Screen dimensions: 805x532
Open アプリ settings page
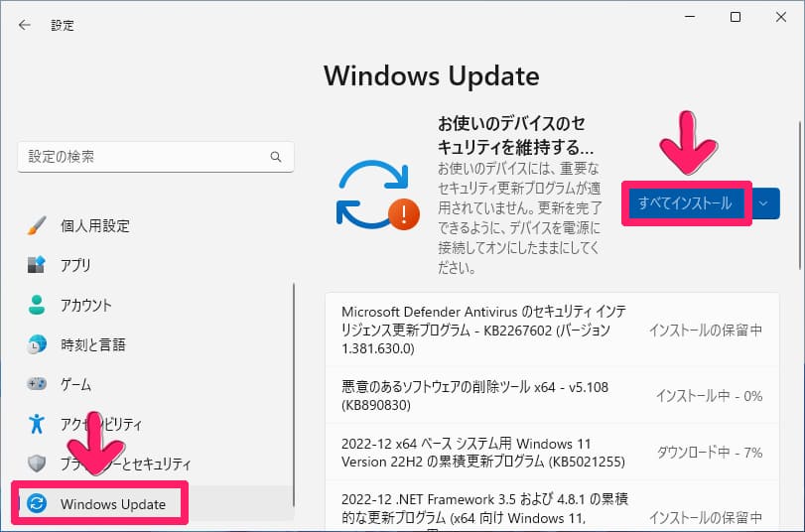click(156, 265)
